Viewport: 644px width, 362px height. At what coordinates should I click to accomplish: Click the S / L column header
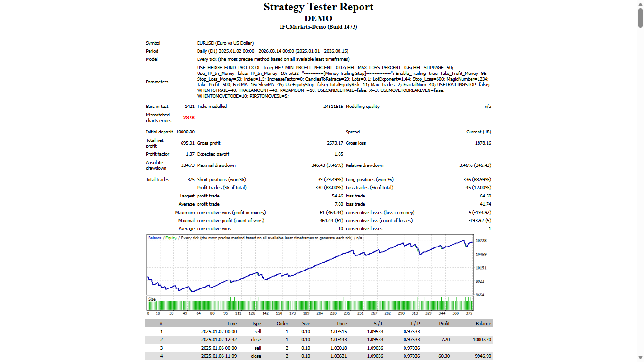pos(378,324)
